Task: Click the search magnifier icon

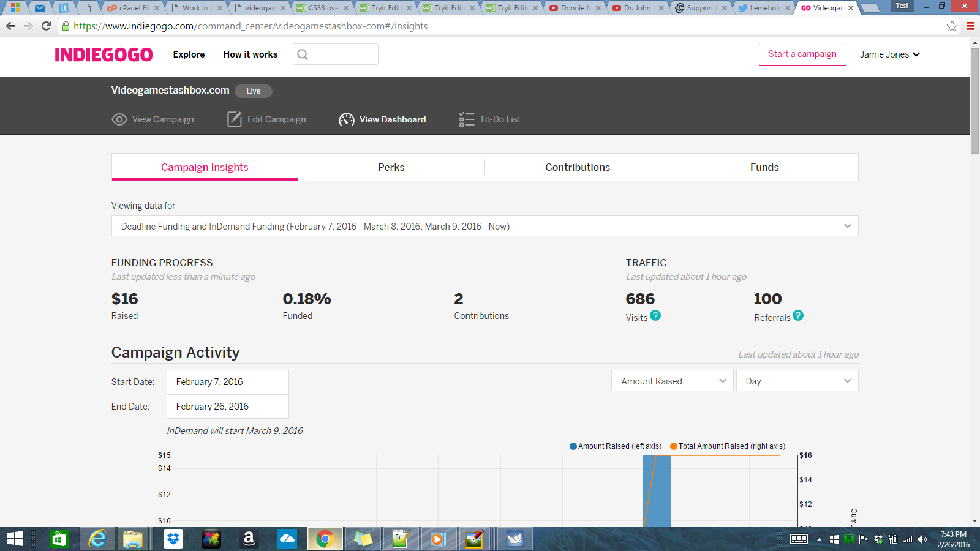Action: pyautogui.click(x=303, y=54)
